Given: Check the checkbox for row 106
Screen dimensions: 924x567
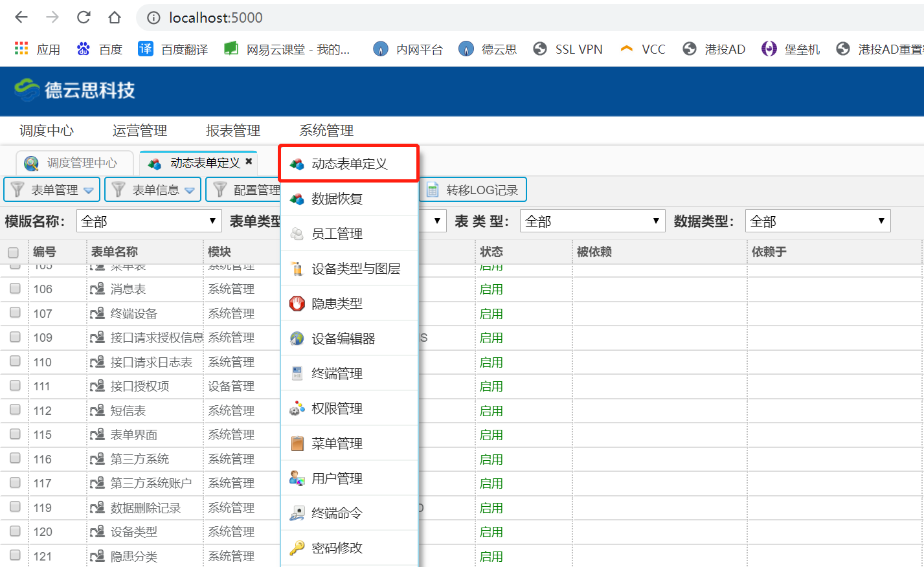Looking at the screenshot, I should 15,289.
